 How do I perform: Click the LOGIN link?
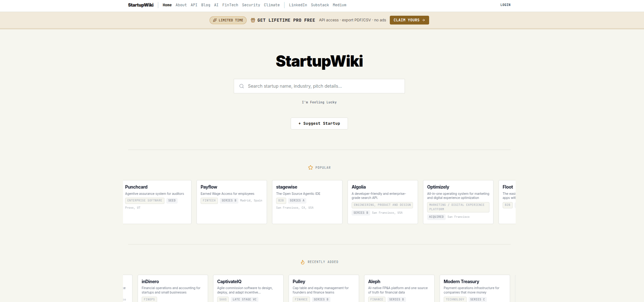506,5
